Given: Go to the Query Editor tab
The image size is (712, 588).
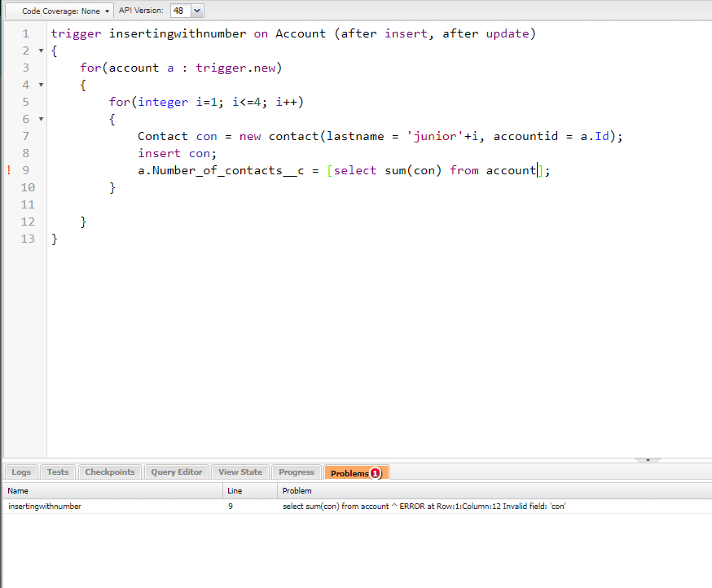Looking at the screenshot, I should pos(176,472).
